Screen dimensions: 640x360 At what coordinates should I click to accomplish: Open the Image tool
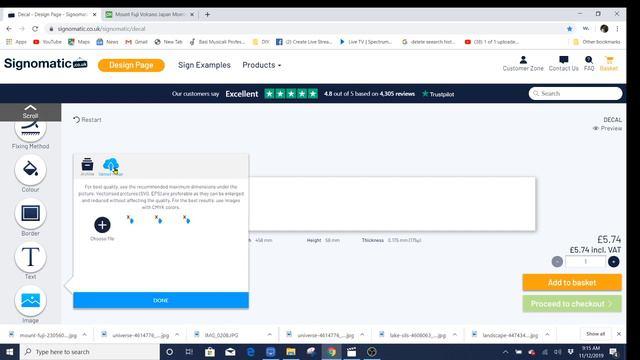pos(30,301)
